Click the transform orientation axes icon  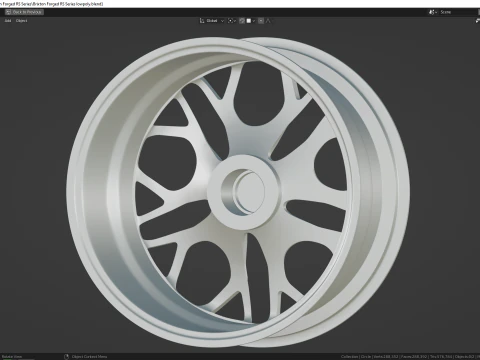(202, 21)
